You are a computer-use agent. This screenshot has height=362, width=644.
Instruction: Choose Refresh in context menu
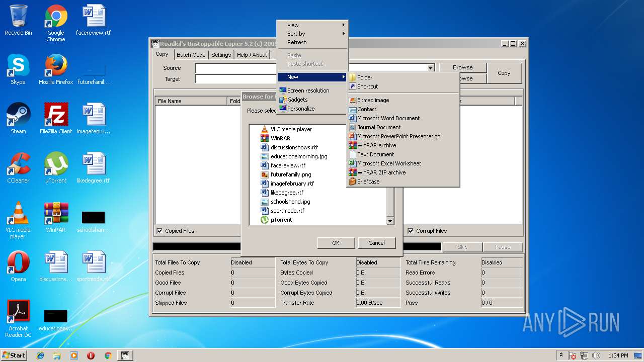point(312,42)
